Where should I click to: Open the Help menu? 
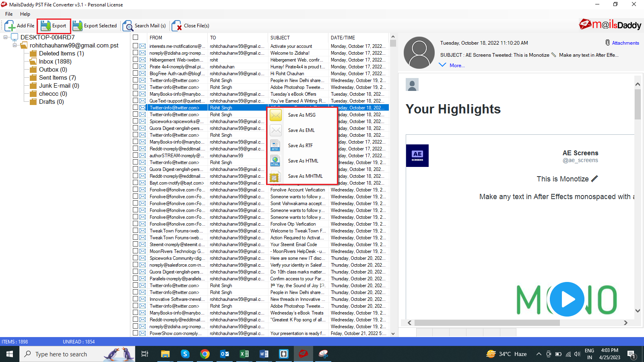click(x=25, y=14)
